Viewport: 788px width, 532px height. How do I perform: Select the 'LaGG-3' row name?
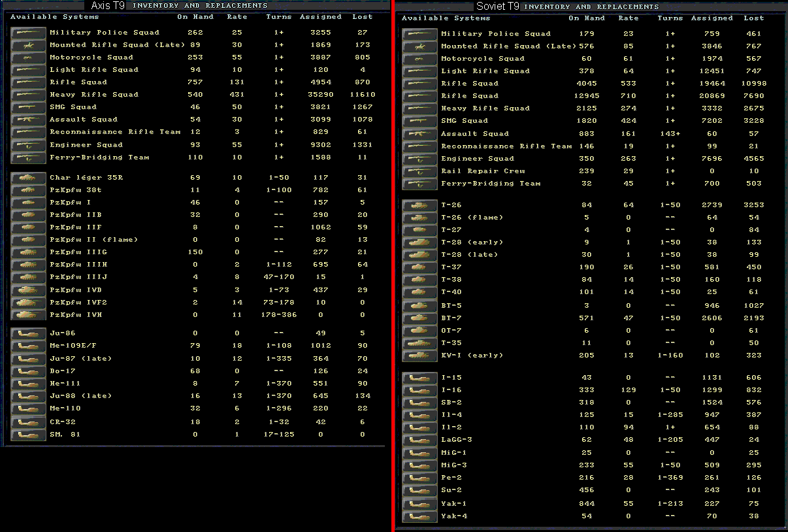pos(457,440)
